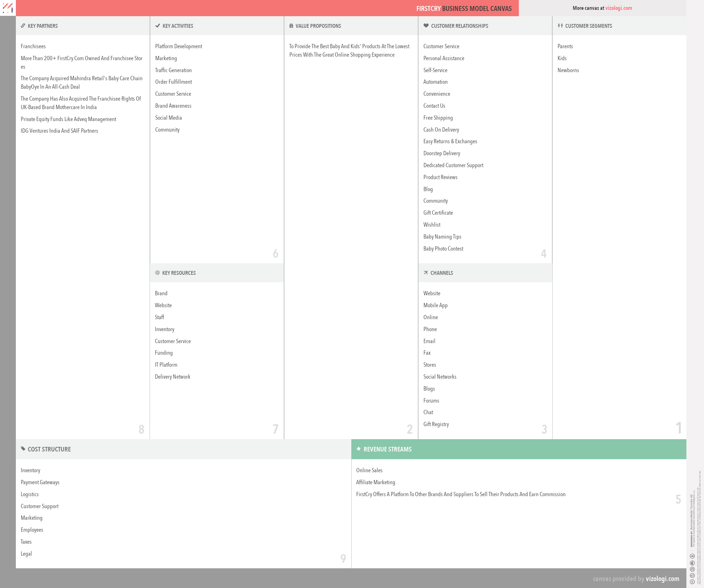Click the Vizologi logo icon

point(8,8)
